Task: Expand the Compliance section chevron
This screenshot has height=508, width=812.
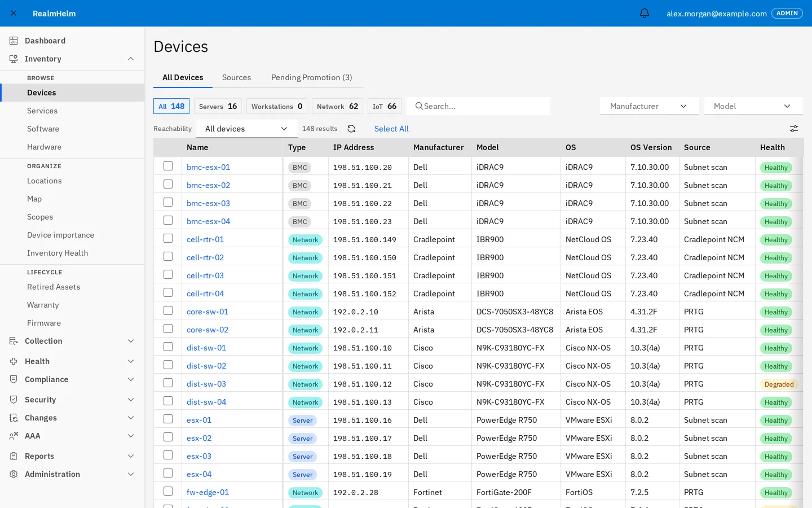Action: click(131, 379)
